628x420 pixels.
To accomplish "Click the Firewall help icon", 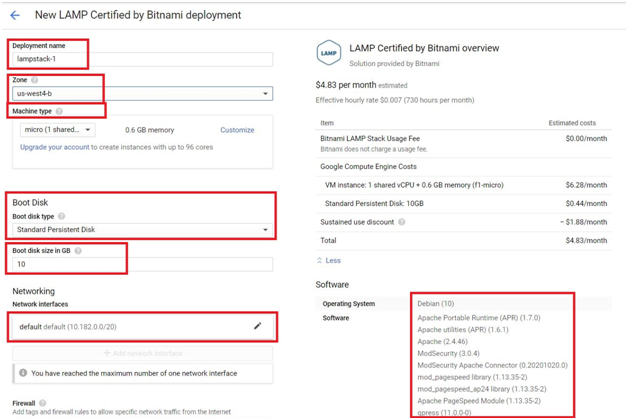I will [x=43, y=403].
